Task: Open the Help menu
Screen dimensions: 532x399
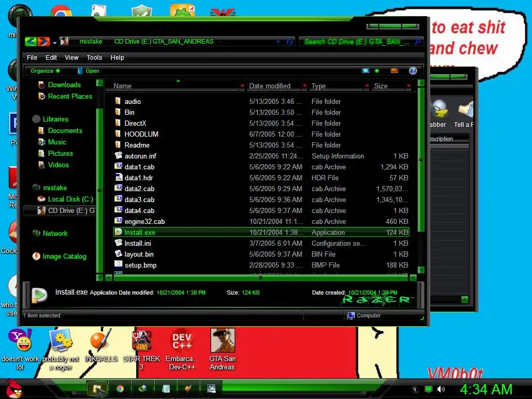Action: pyautogui.click(x=117, y=57)
